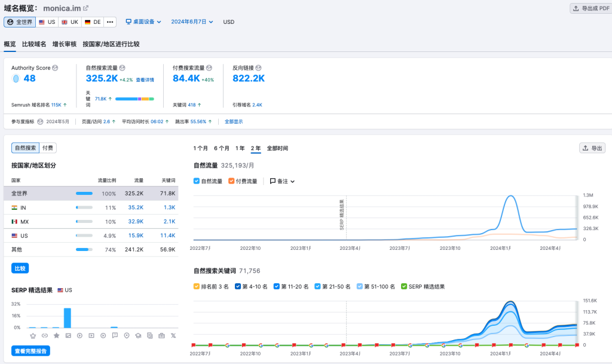This screenshot has height=364, width=612.
Task: Toggle the 第 4-10 名 checkbox
Action: pos(238,286)
